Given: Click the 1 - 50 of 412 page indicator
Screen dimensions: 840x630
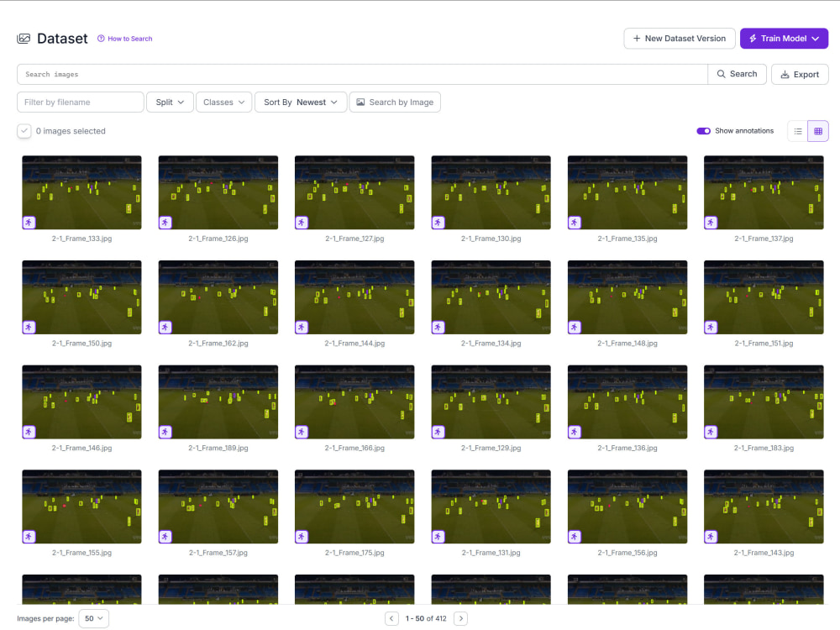Looking at the screenshot, I should point(426,618).
